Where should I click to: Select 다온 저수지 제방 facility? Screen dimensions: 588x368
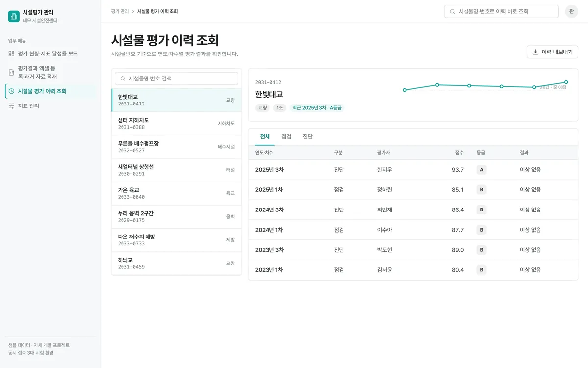tap(176, 240)
